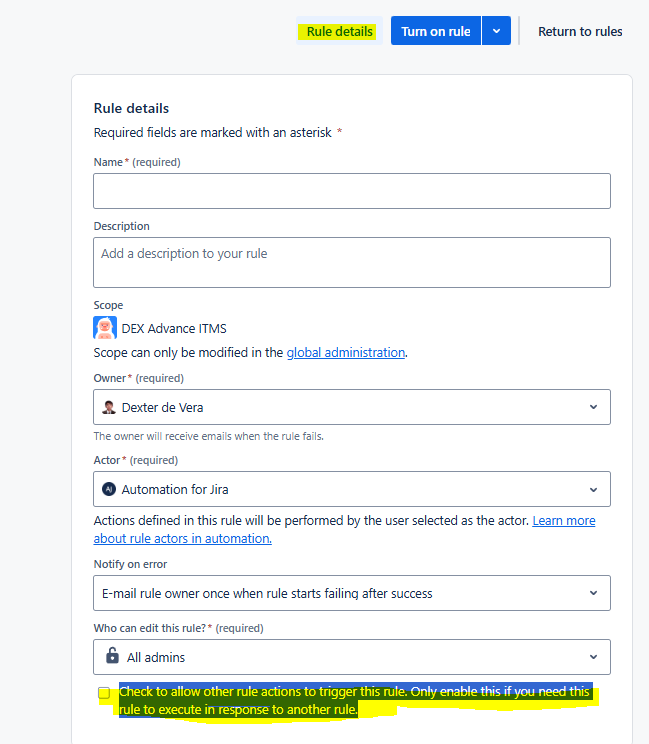Open the arrow menu beside Turn on rule
Screen dimensions: 649x744
click(x=496, y=31)
